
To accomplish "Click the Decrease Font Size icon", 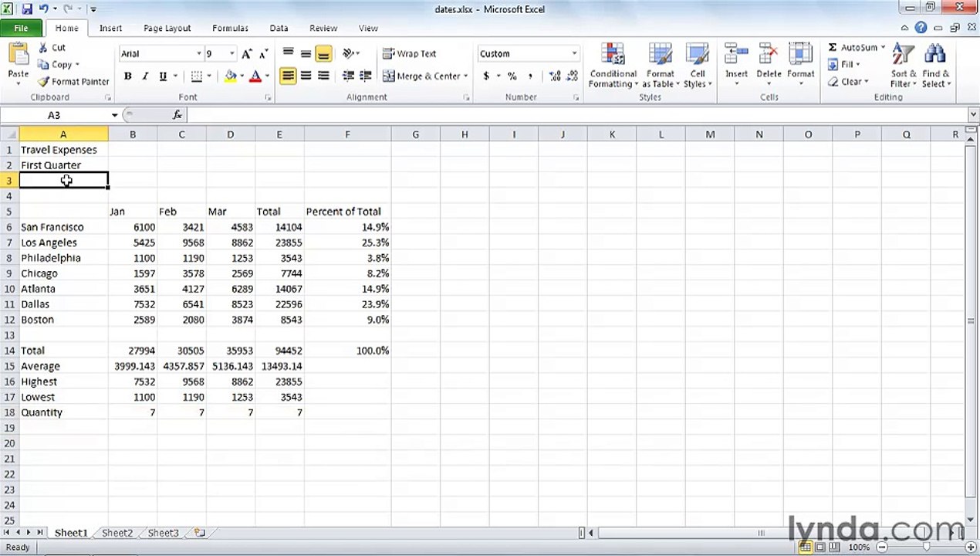I will pyautogui.click(x=263, y=54).
